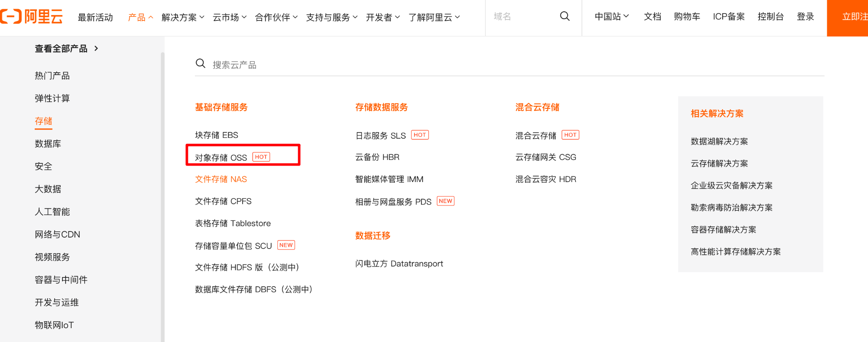Expand the 支持与服务 dropdown

332,17
